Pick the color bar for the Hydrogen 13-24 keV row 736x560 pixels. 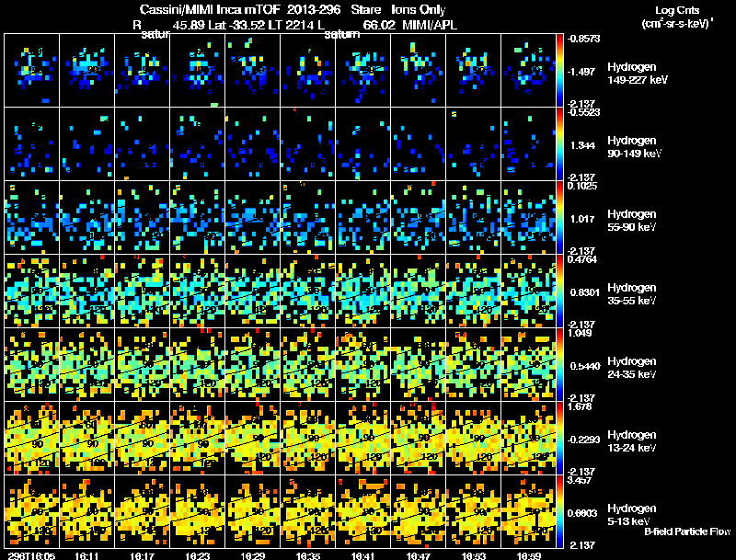click(x=559, y=439)
